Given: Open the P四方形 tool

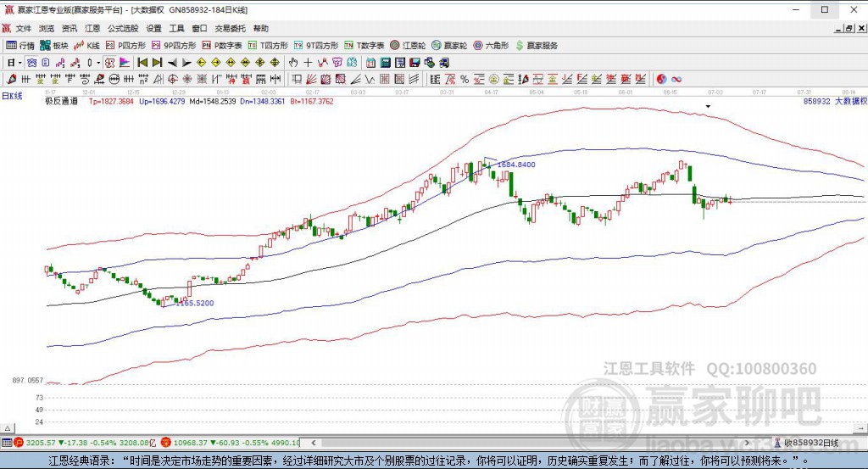Looking at the screenshot, I should pyautogui.click(x=125, y=46).
